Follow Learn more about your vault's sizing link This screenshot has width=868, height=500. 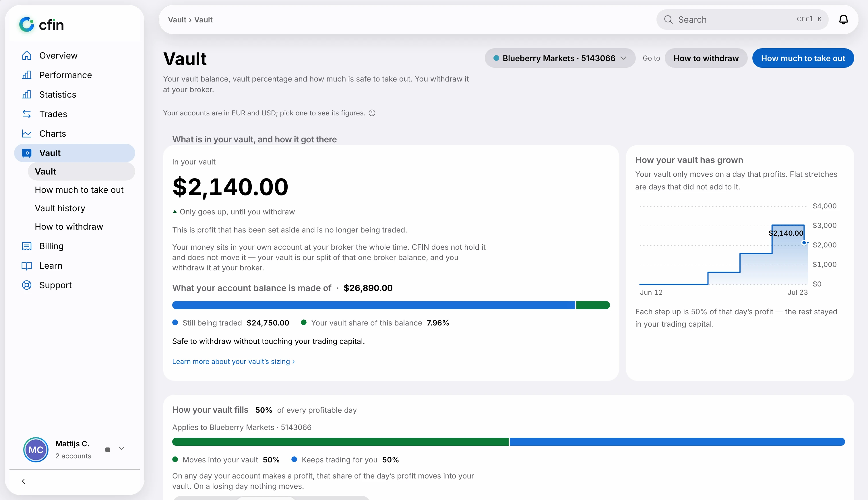(233, 361)
